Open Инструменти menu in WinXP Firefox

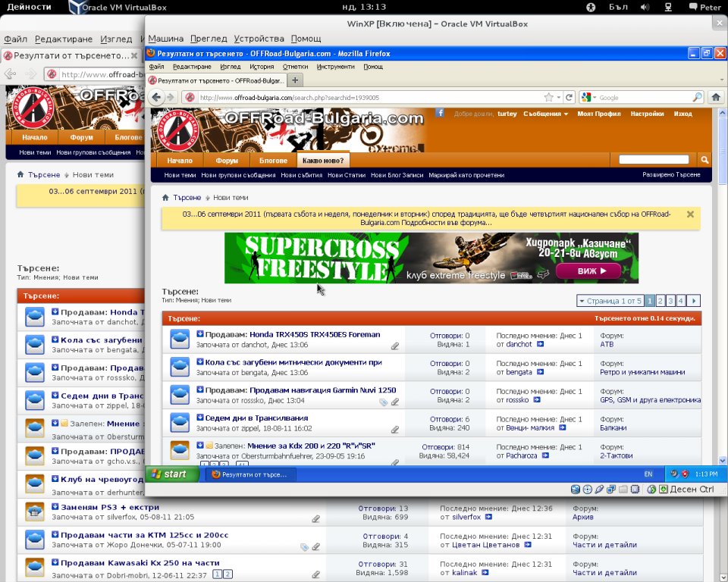click(335, 67)
